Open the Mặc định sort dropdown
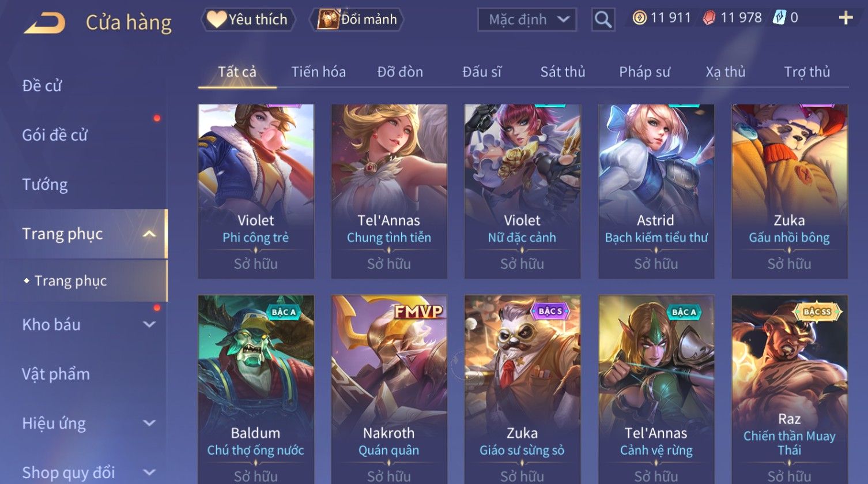868x484 pixels. click(527, 20)
